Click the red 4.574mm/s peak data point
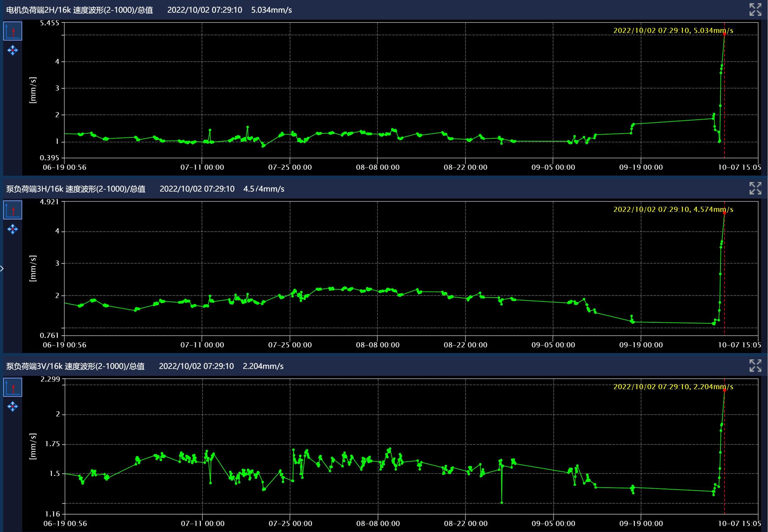768x532 pixels. point(724,213)
